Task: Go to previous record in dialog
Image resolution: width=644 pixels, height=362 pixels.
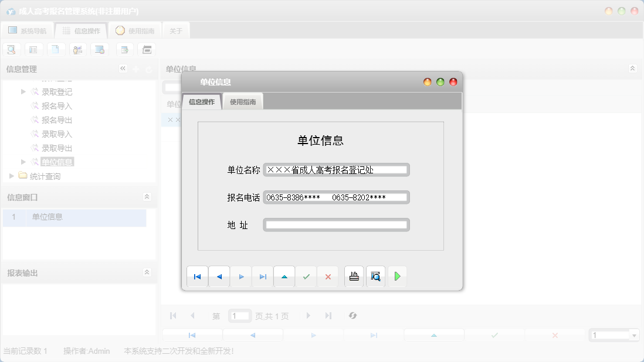Action: click(x=219, y=276)
